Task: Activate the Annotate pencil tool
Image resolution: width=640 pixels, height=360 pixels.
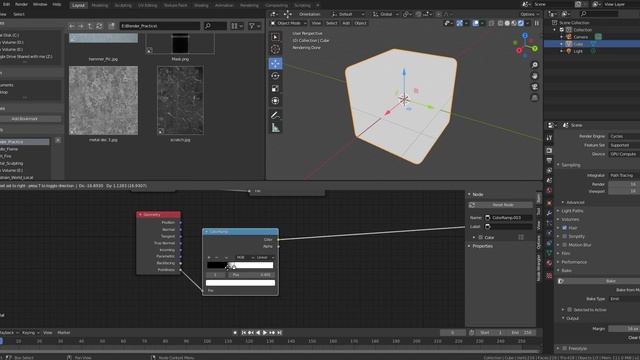Action: pyautogui.click(x=276, y=115)
